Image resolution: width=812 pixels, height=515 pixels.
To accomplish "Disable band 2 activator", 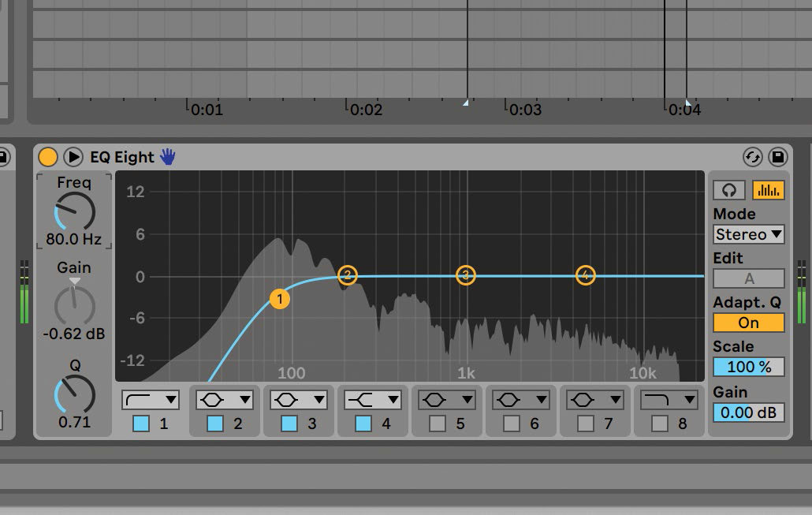I will [215, 424].
